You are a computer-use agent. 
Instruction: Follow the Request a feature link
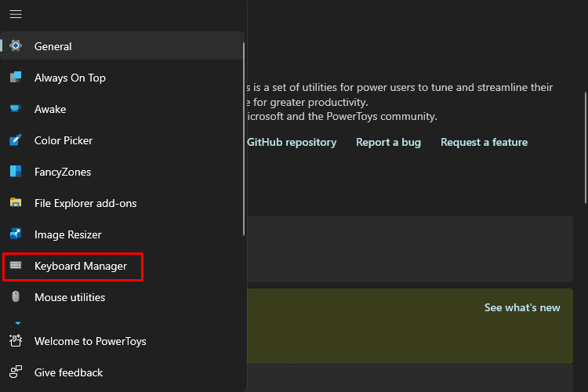[484, 142]
